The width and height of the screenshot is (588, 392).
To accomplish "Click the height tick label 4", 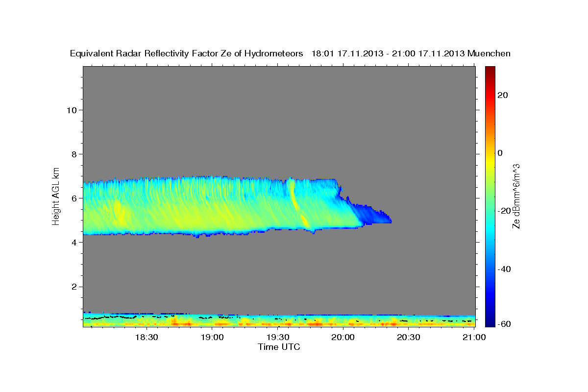I will (74, 243).
